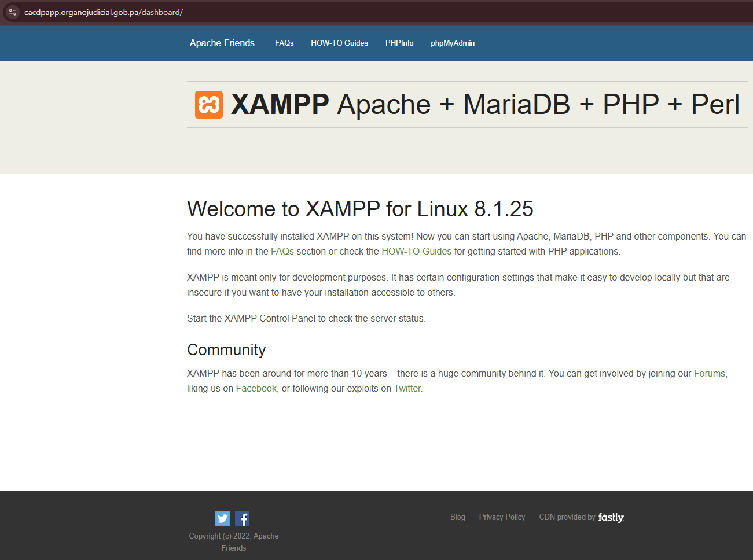Click the Fastly logo in footer

click(611, 517)
